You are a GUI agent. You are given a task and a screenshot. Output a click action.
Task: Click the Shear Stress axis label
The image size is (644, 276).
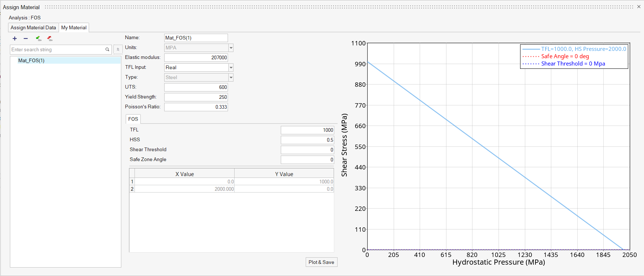tap(344, 145)
